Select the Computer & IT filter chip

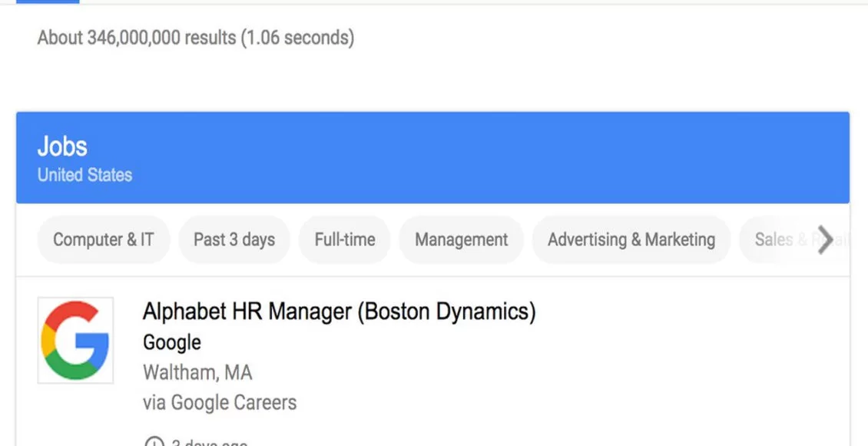103,240
